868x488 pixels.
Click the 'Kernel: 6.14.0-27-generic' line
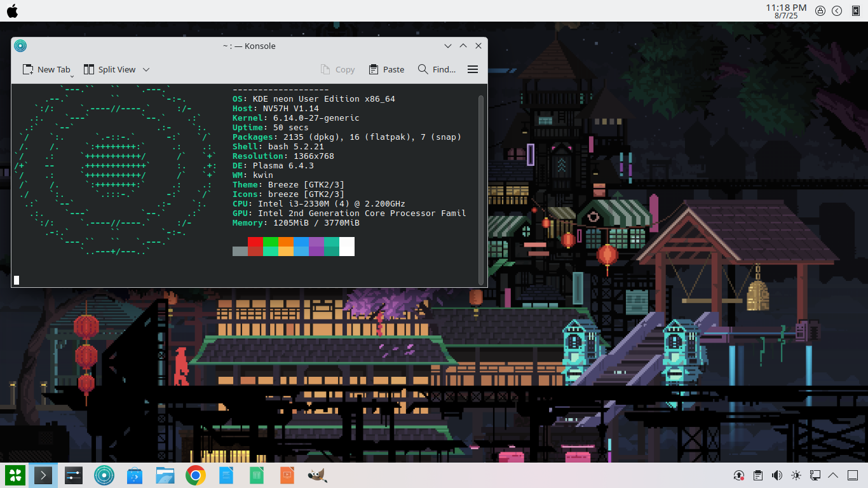[296, 118]
